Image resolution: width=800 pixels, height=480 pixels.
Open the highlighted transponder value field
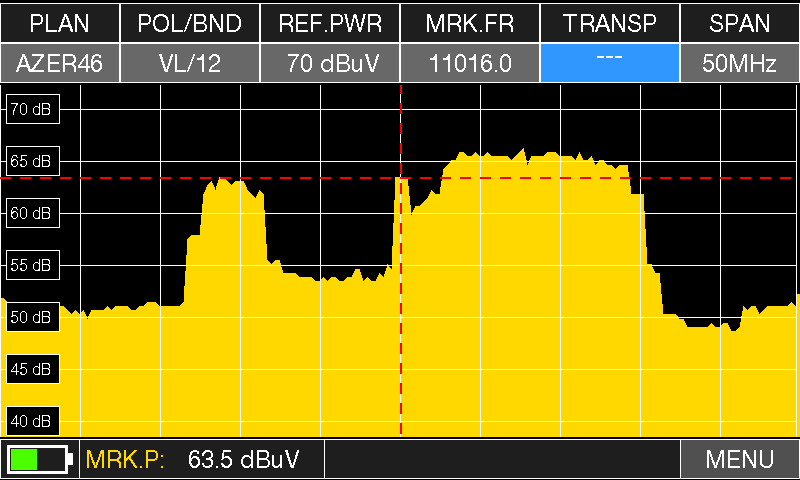pyautogui.click(x=610, y=63)
